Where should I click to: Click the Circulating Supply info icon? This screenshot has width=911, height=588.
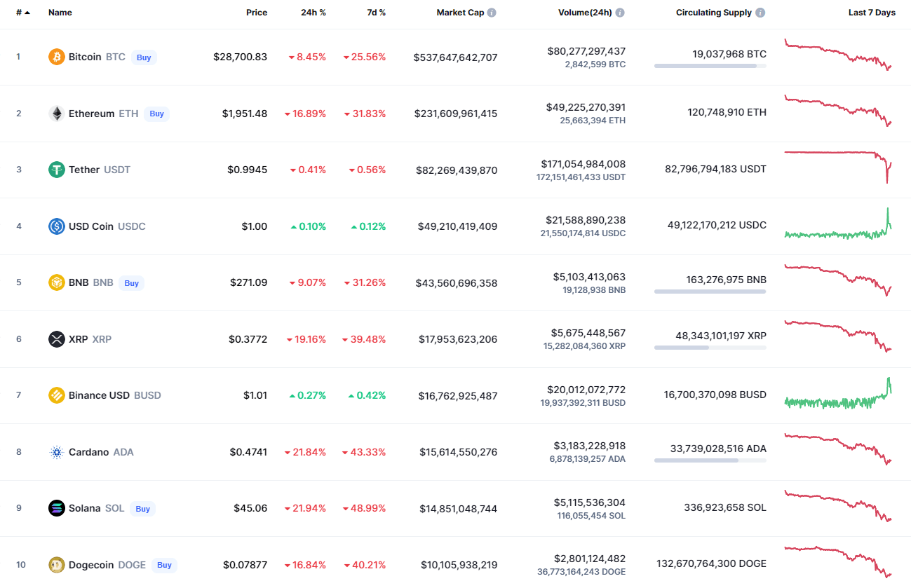click(761, 13)
